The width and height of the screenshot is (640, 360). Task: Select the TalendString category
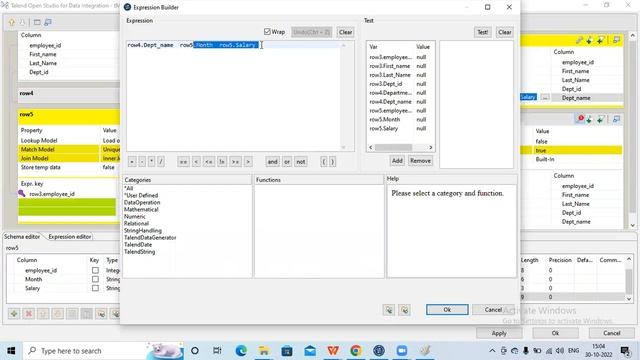(140, 251)
